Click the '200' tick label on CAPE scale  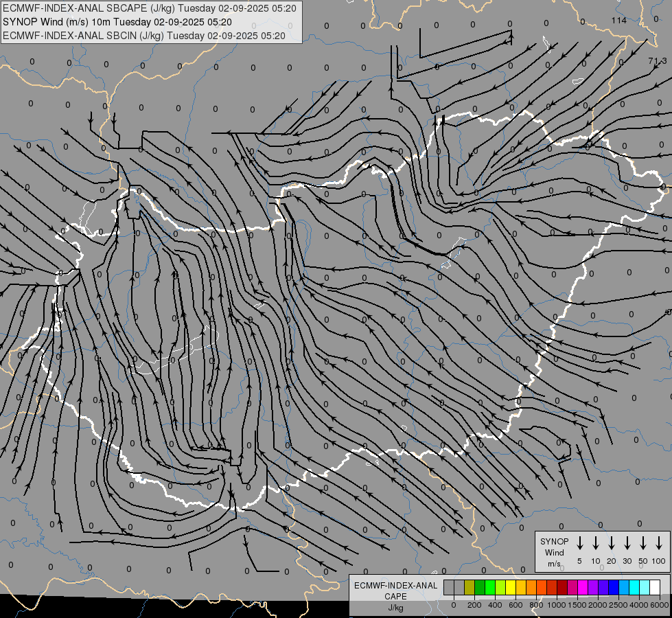point(474,605)
